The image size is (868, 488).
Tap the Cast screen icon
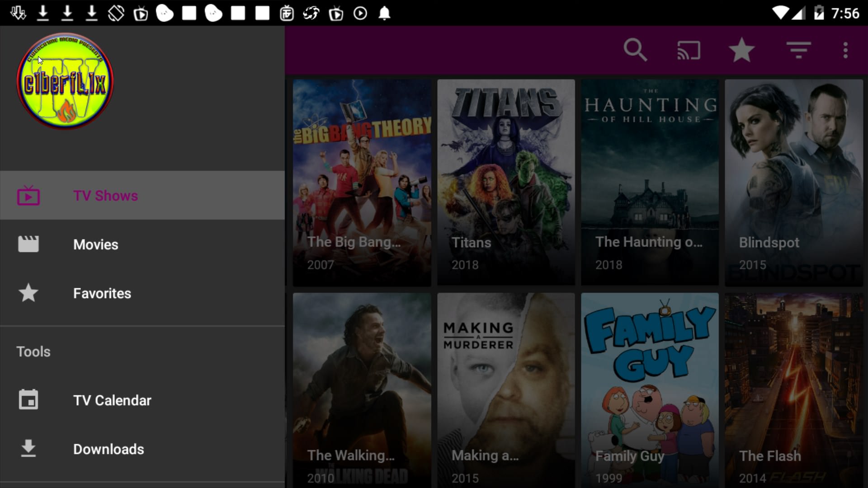pos(689,50)
